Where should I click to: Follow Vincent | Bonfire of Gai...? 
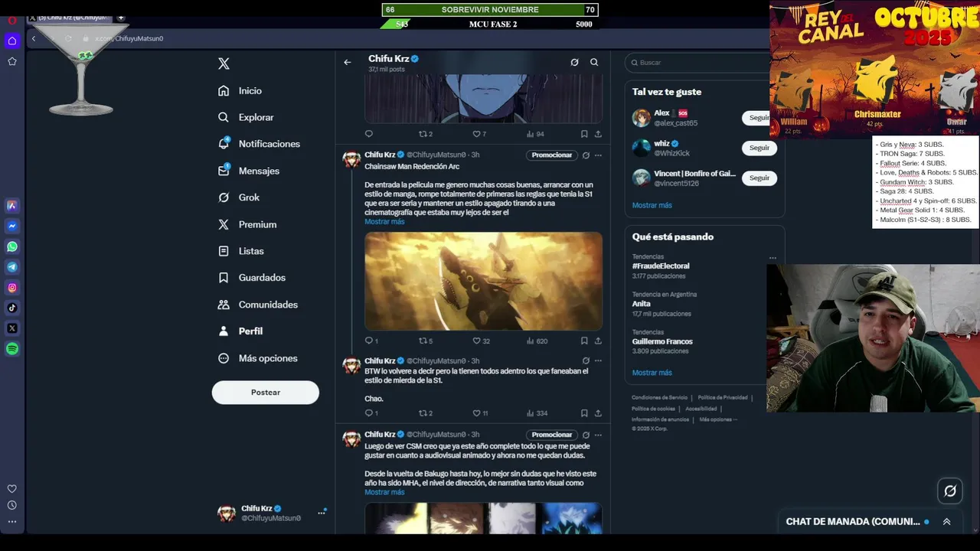[759, 178]
